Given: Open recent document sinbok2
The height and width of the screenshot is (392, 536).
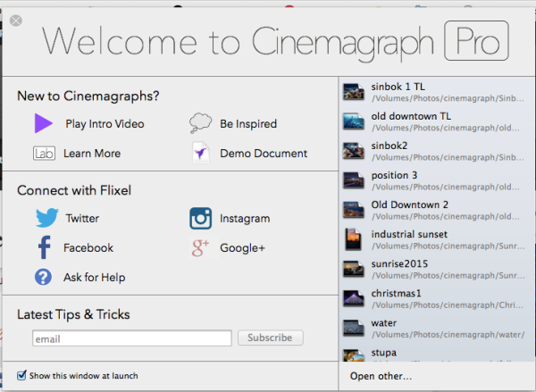Looking at the screenshot, I should tap(437, 151).
